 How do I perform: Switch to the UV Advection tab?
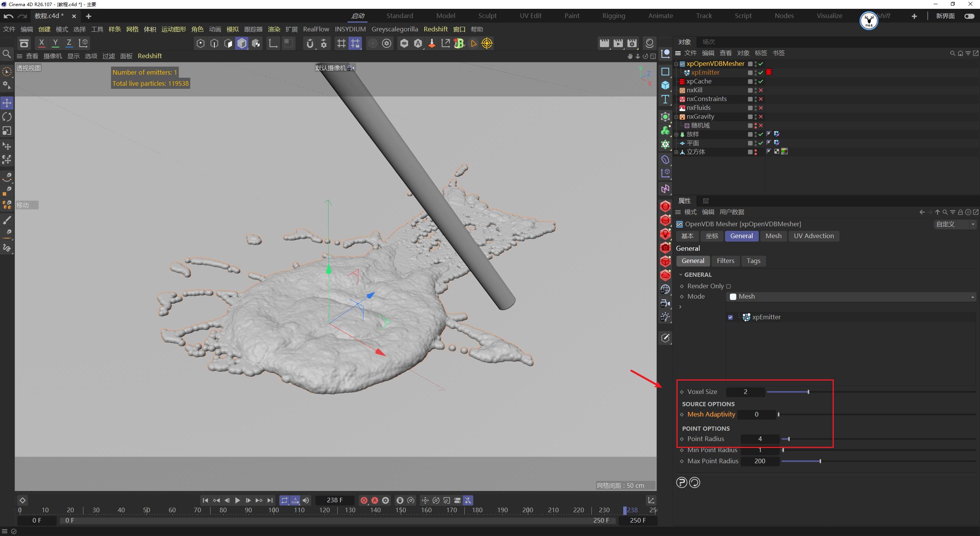(813, 236)
